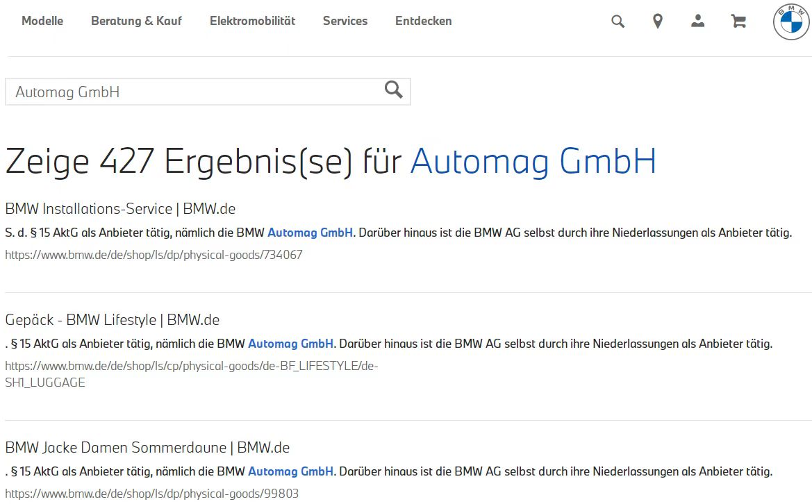Follow the physical-goods/734067 URL link
The height and width of the screenshot is (504, 812).
coord(154,255)
